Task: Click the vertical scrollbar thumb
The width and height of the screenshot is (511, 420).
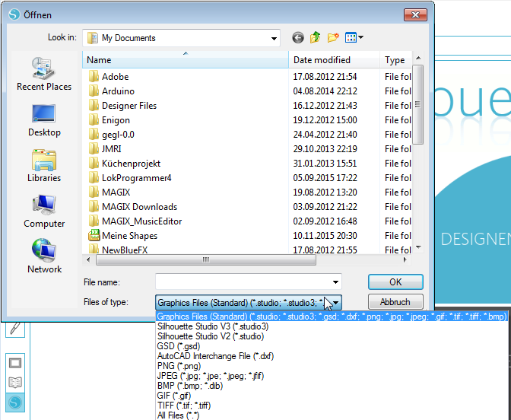Action: click(x=417, y=104)
